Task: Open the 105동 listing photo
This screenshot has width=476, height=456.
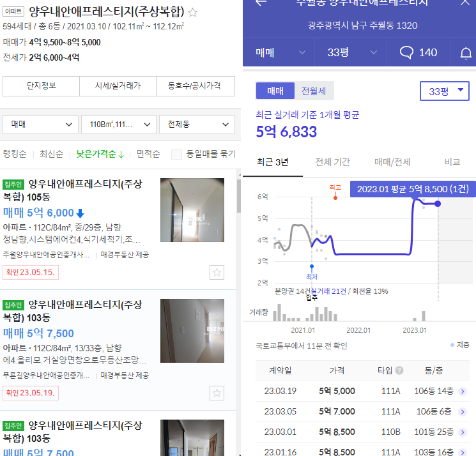Action: pos(192,210)
